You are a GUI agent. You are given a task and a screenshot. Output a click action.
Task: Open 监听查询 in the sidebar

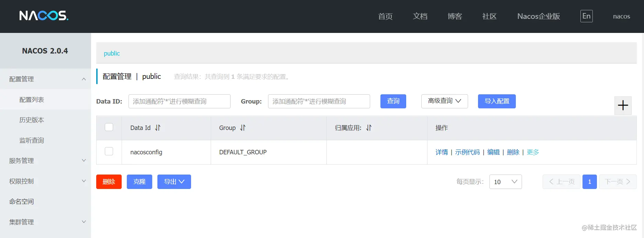pyautogui.click(x=45, y=140)
